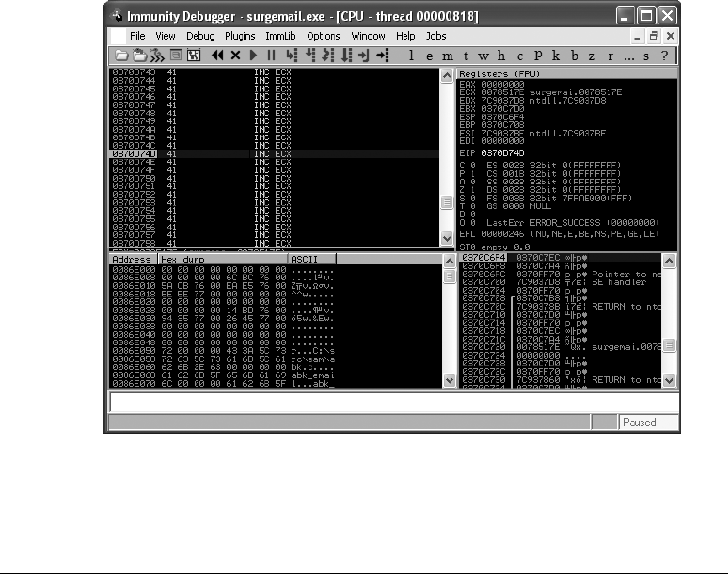The width and height of the screenshot is (728, 574).
Task: Show memory map with m button
Action: point(447,56)
